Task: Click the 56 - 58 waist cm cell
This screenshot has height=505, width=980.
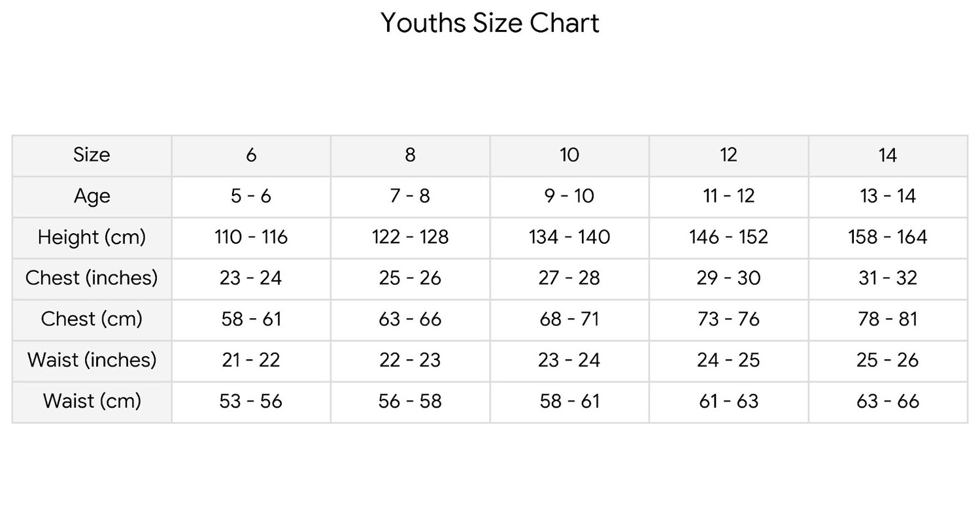Action: click(410, 400)
